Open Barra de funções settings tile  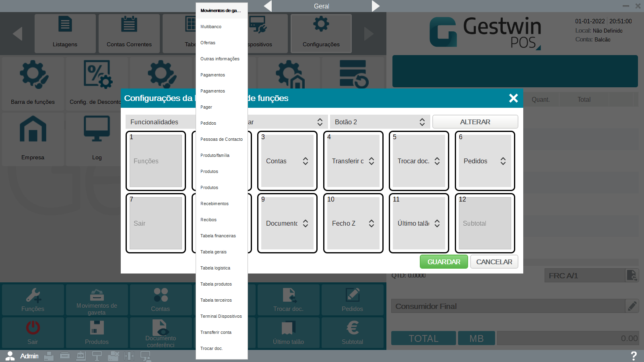[x=33, y=83]
